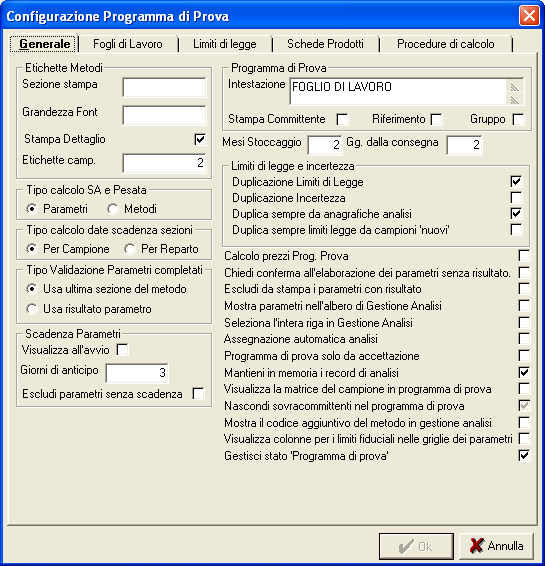
Task: Click the Ok button
Action: click(416, 546)
